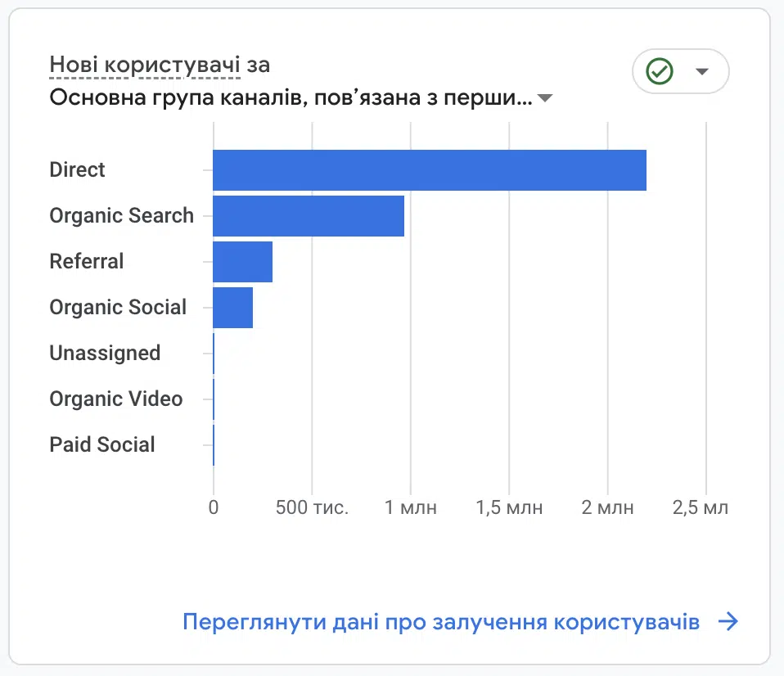
Task: Select the Organic Video bar
Action: [214, 399]
